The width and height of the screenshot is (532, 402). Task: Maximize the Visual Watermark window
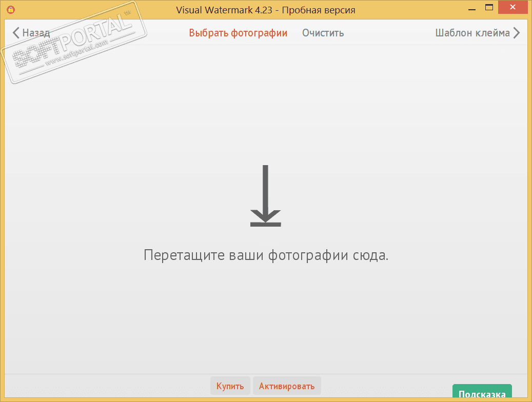click(x=489, y=8)
